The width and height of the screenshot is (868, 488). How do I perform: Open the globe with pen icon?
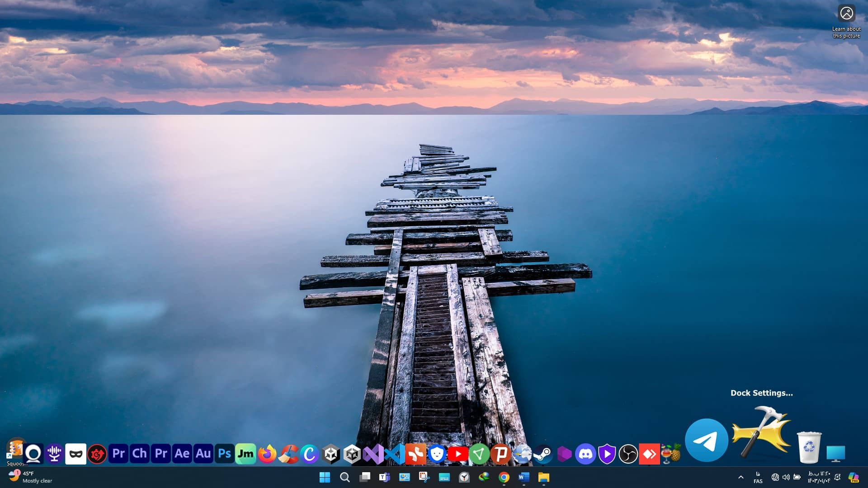point(522,454)
